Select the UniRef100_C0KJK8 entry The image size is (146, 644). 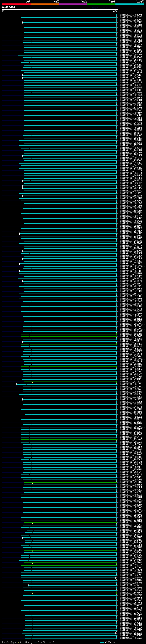[x=131, y=90]
